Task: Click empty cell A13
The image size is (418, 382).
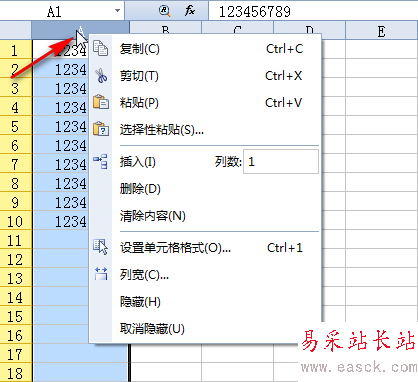Action: [x=61, y=278]
